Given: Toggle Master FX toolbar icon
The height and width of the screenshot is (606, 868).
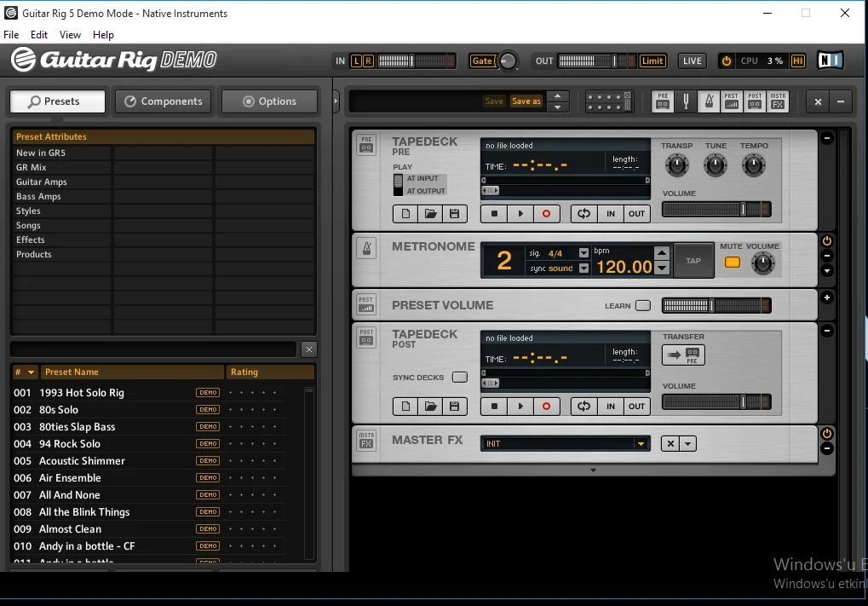Looking at the screenshot, I should pos(778,101).
